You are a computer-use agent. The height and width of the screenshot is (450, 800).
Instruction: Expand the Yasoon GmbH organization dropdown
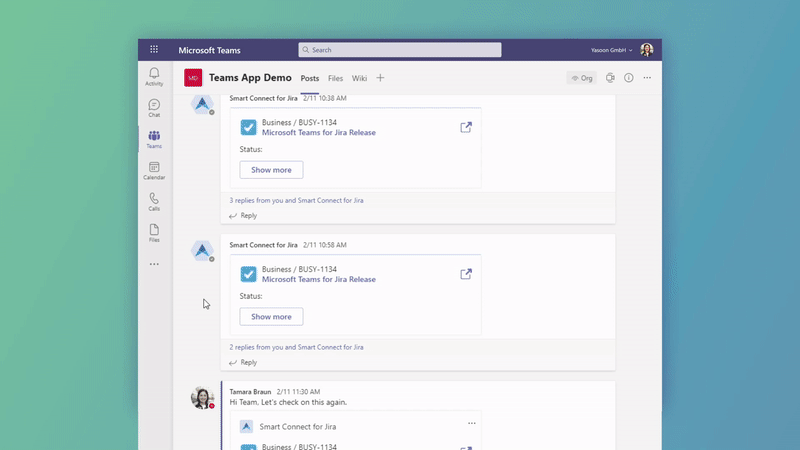(611, 49)
